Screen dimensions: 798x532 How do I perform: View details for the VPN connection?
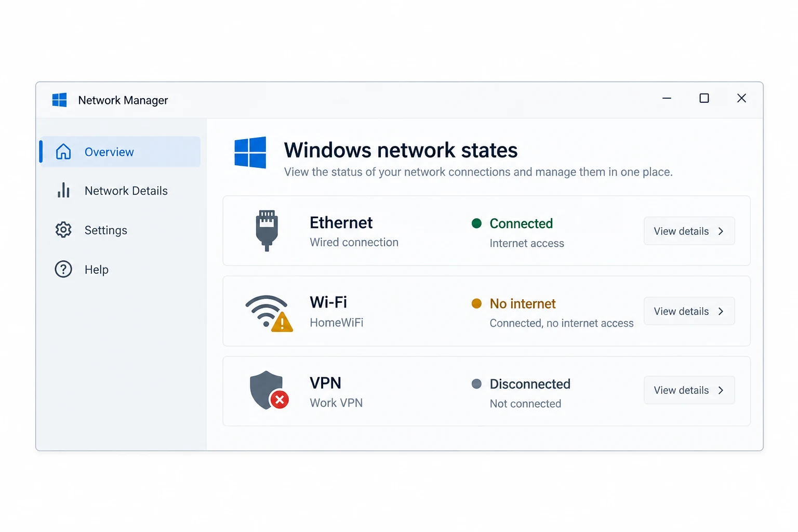click(x=689, y=390)
